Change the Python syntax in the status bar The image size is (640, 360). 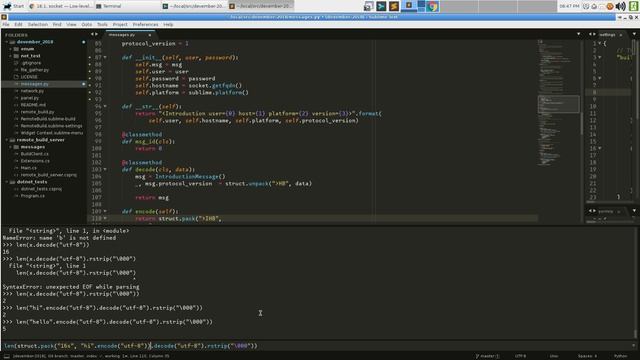coord(620,356)
